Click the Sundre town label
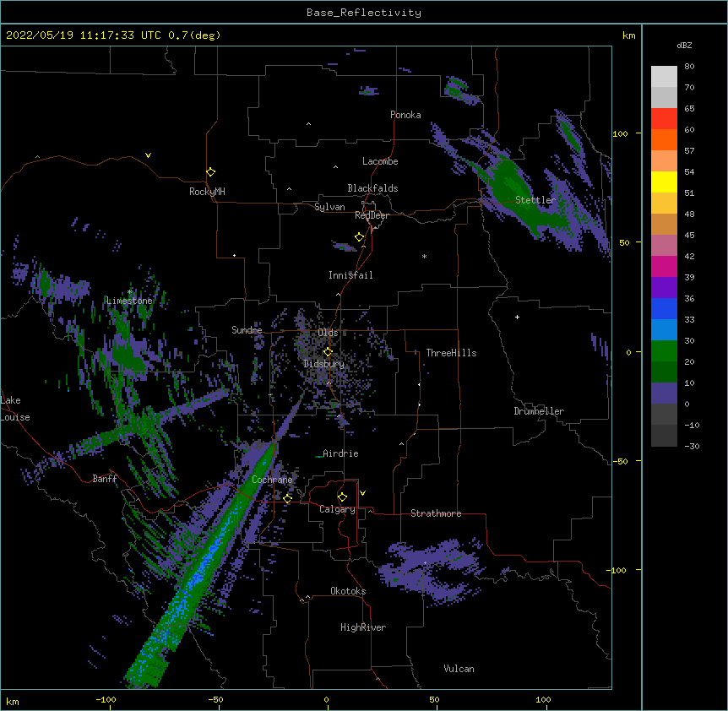This screenshot has width=728, height=711. pos(247,330)
